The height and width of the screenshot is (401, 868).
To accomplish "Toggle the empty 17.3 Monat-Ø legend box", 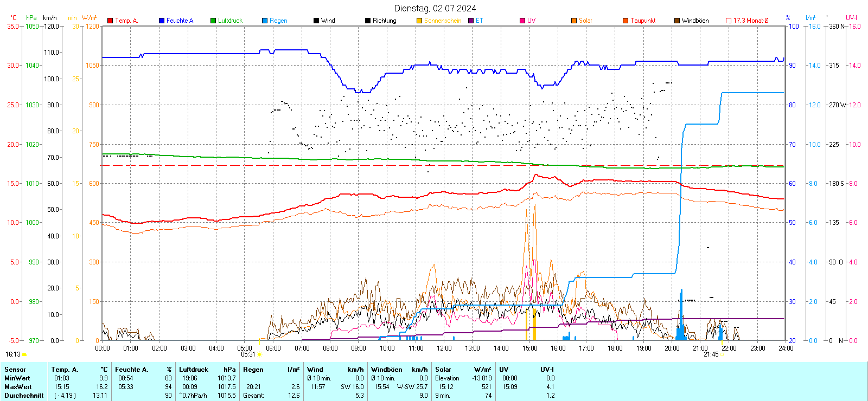I will [x=729, y=21].
